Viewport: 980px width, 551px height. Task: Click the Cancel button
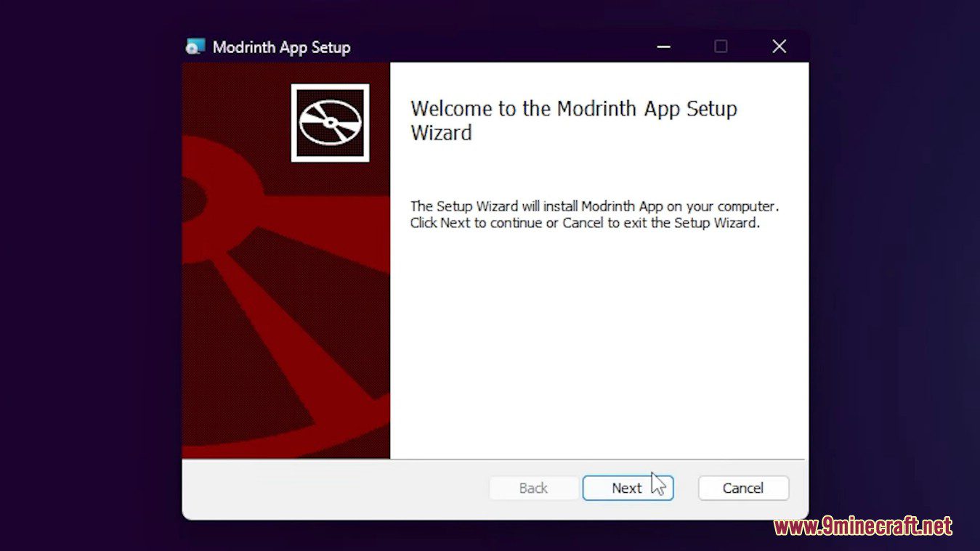743,488
